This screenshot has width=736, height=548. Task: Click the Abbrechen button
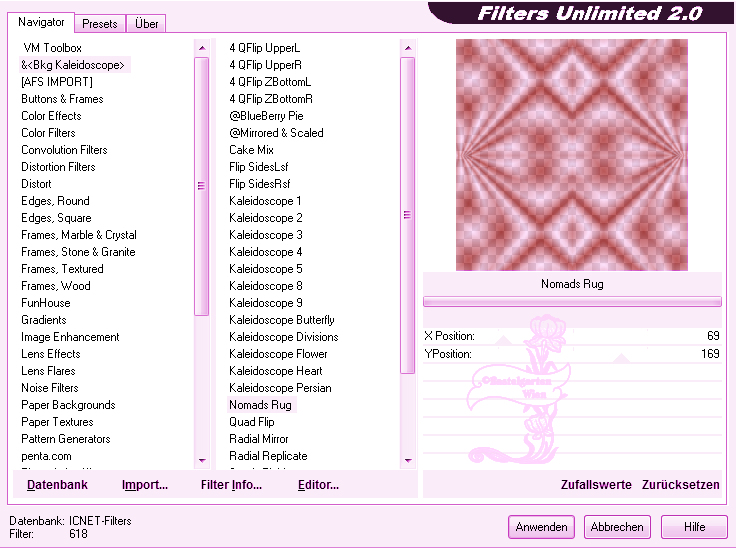(617, 527)
